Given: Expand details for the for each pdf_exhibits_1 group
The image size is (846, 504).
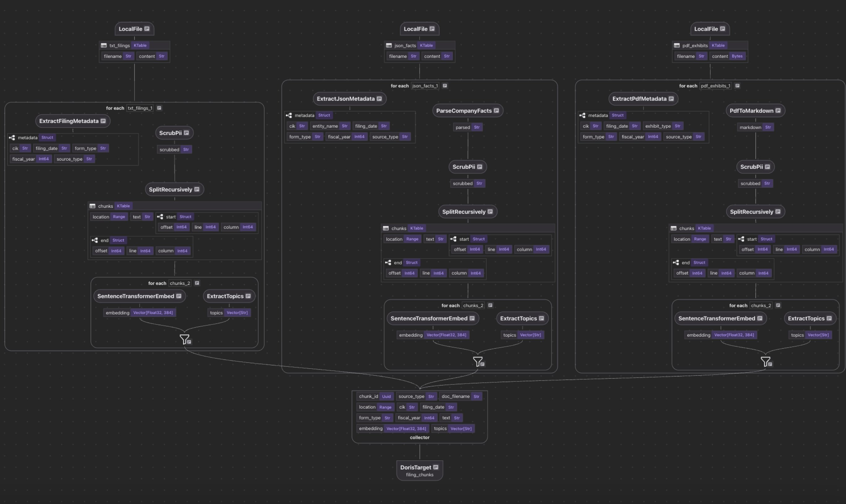Looking at the screenshot, I should pyautogui.click(x=737, y=85).
